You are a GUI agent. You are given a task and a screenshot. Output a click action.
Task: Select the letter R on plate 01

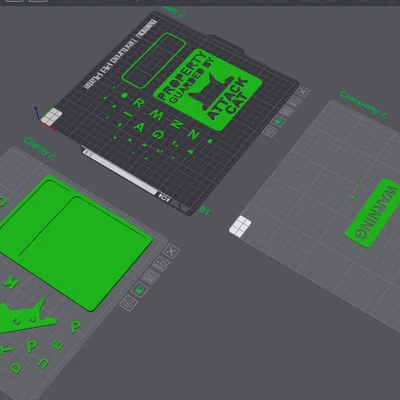(x=139, y=103)
